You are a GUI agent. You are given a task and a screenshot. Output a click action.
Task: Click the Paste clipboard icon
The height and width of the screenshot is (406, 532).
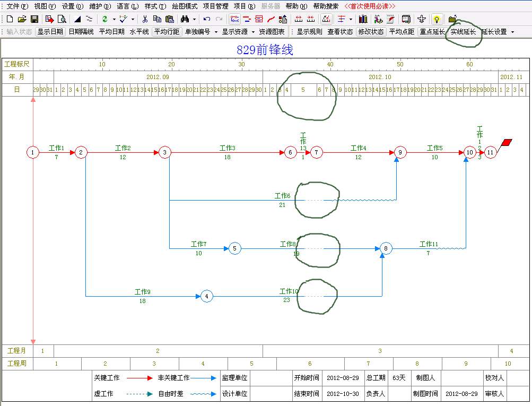coord(170,19)
